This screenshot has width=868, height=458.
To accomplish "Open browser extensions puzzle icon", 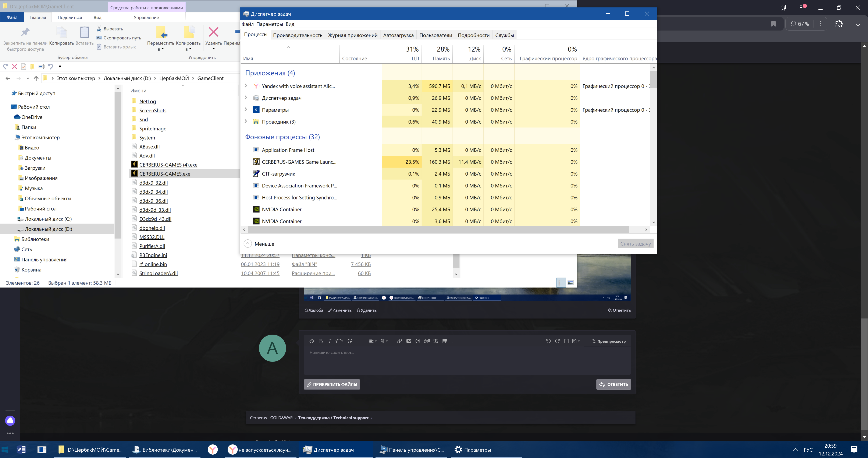I will (839, 24).
